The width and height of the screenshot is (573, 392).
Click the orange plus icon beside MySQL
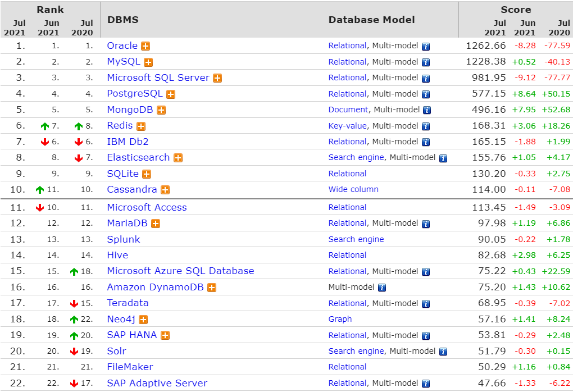click(x=148, y=62)
